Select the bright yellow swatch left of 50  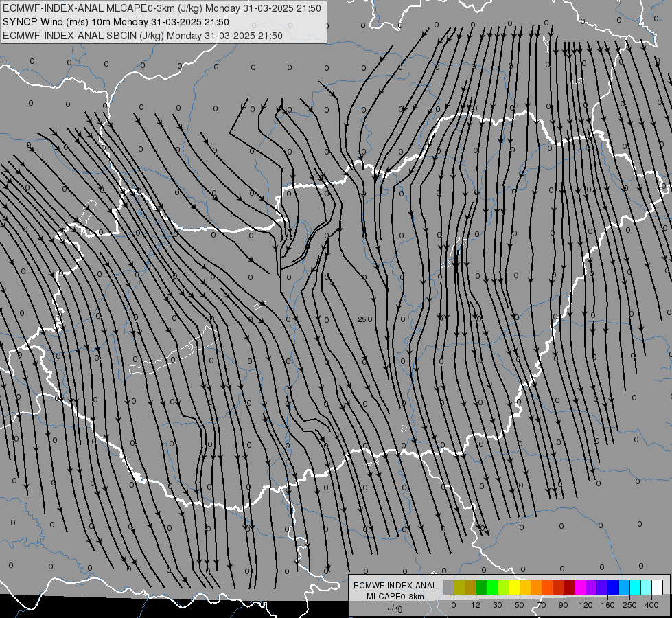[514, 587]
